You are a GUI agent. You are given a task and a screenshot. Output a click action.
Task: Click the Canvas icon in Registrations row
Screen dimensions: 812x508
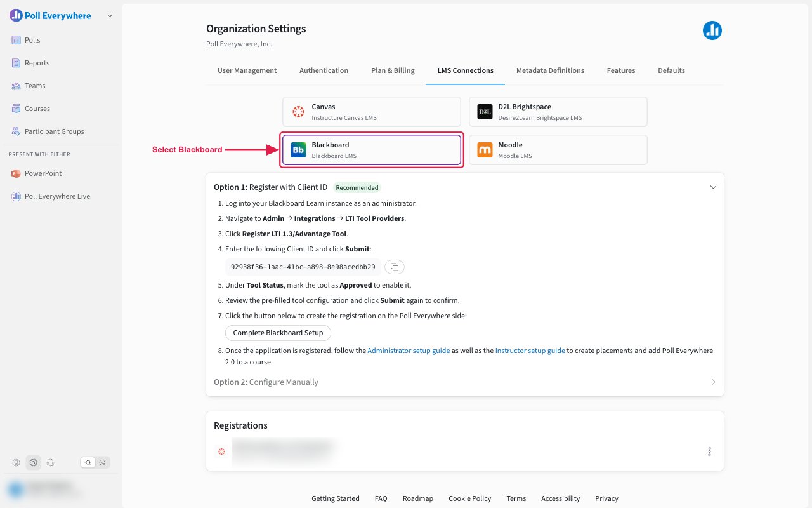(x=221, y=451)
